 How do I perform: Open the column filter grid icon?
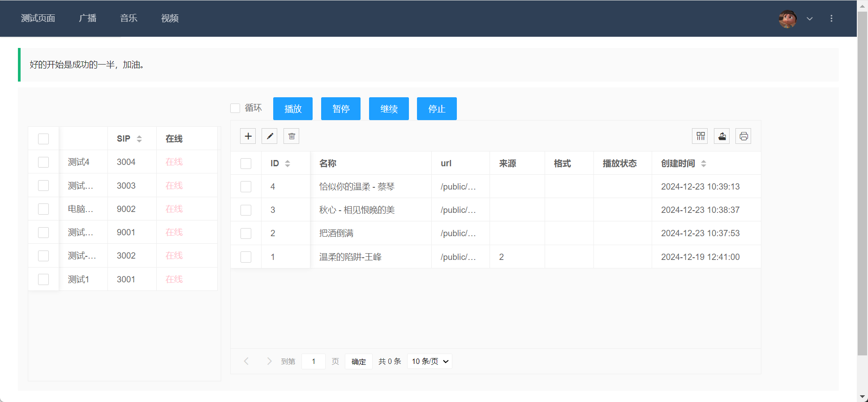click(x=700, y=136)
